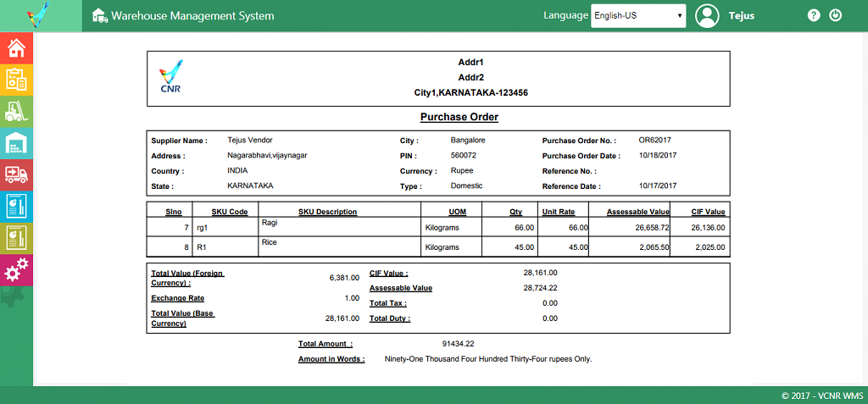Click the warehouse truck icon beside system title
The image size is (868, 404).
click(x=100, y=15)
